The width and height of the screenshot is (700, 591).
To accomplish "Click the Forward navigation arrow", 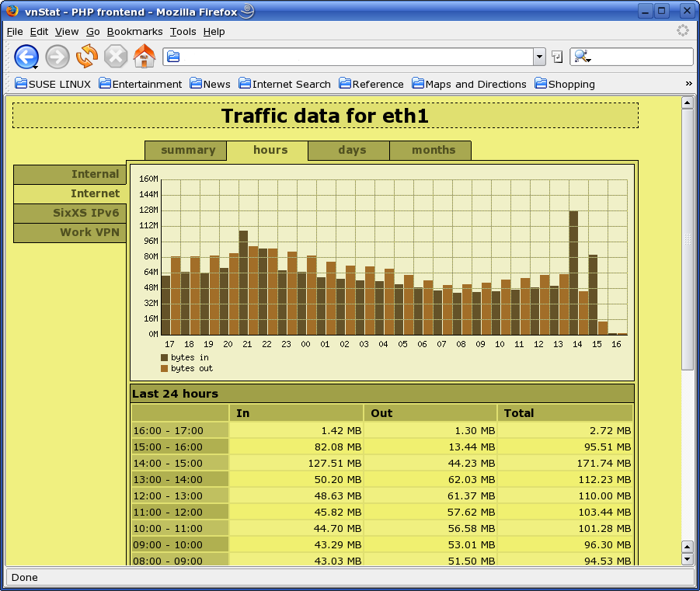I will tap(57, 57).
